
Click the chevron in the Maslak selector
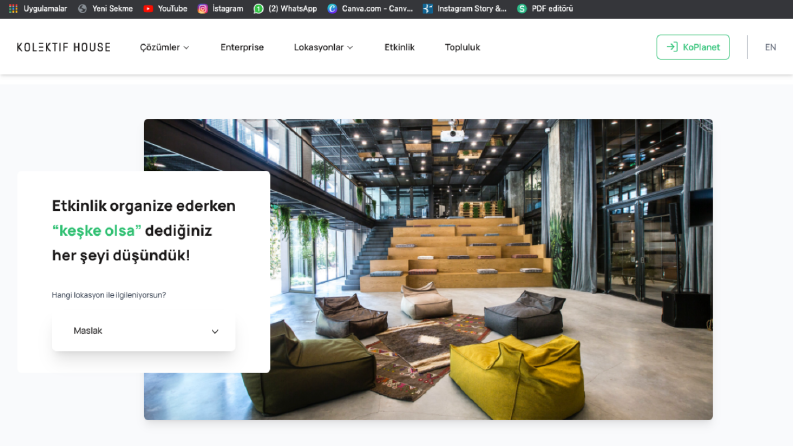[x=215, y=331]
